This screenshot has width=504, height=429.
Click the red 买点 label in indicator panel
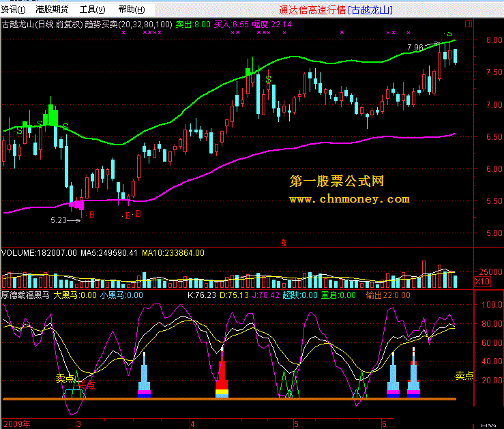(87, 385)
